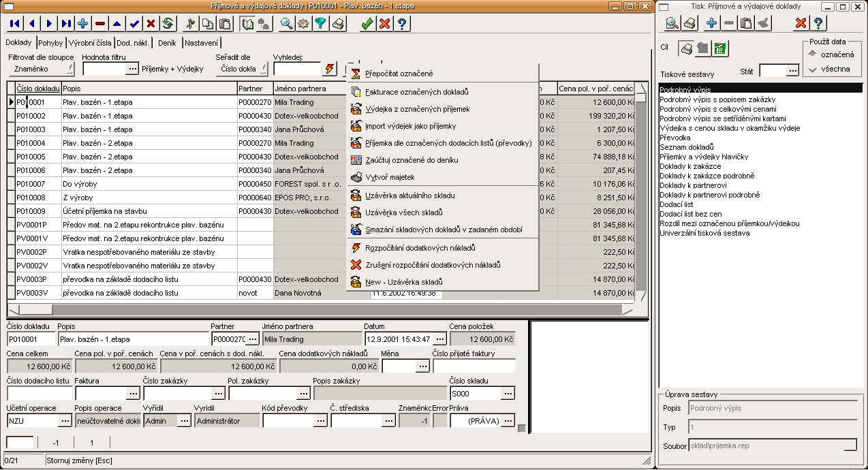This screenshot has width=868, height=470.
Task: Click the red minus delete record icon
Action: point(100,24)
